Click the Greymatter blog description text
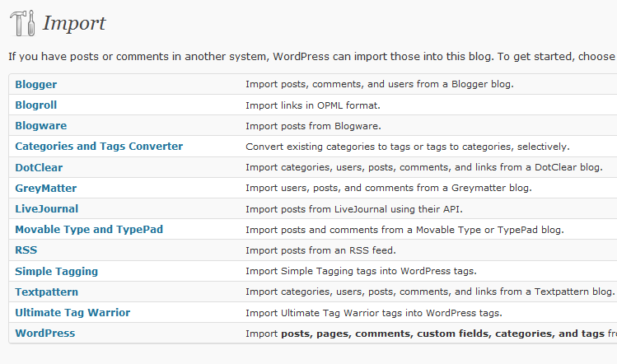Viewport: 617px width, 364px height. click(388, 188)
